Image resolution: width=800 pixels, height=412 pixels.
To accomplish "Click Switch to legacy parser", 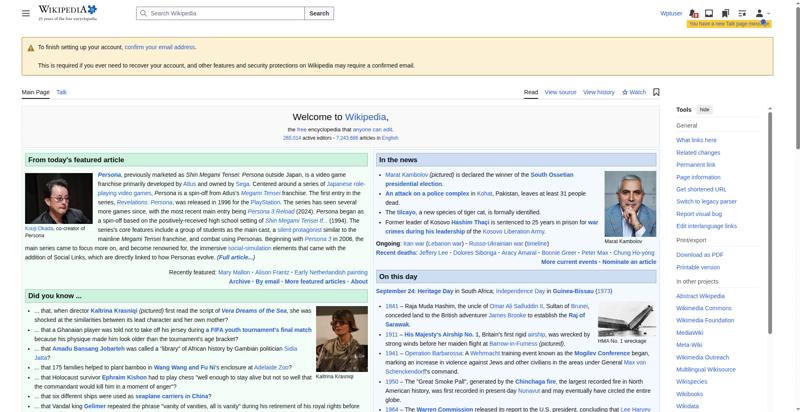I will (706, 201).
